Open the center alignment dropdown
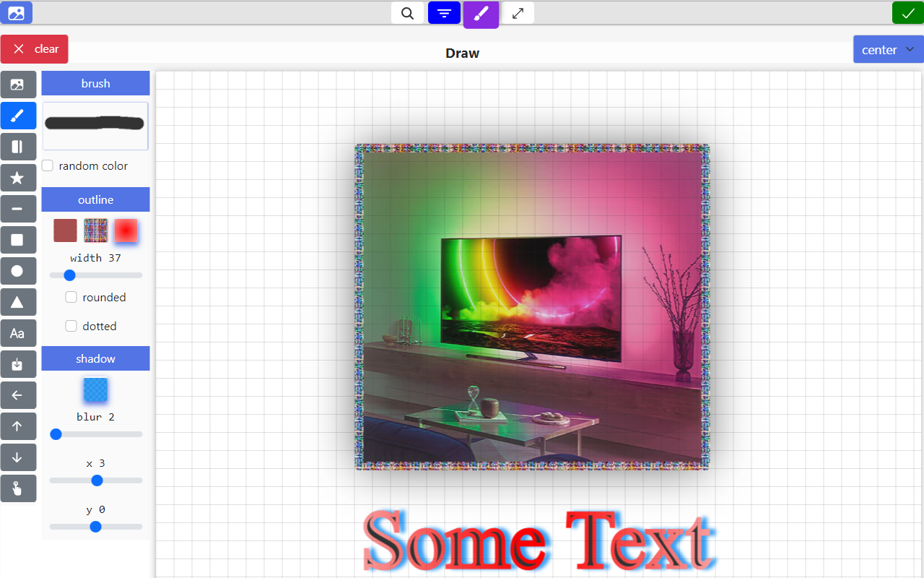Screen dimensions: 924x578 pos(888,50)
